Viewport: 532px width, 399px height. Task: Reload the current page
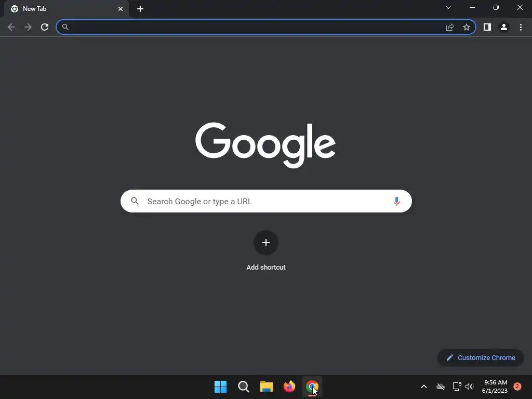click(x=45, y=27)
